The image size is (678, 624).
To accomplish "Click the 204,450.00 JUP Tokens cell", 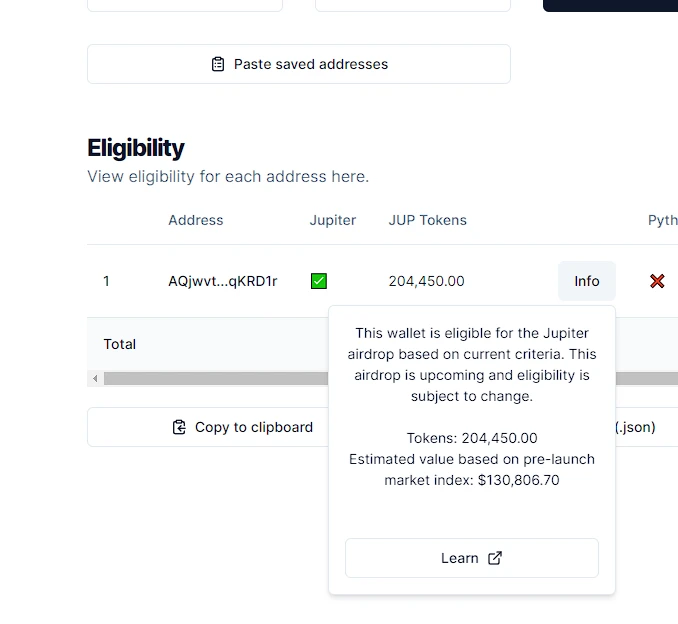I will 426,281.
